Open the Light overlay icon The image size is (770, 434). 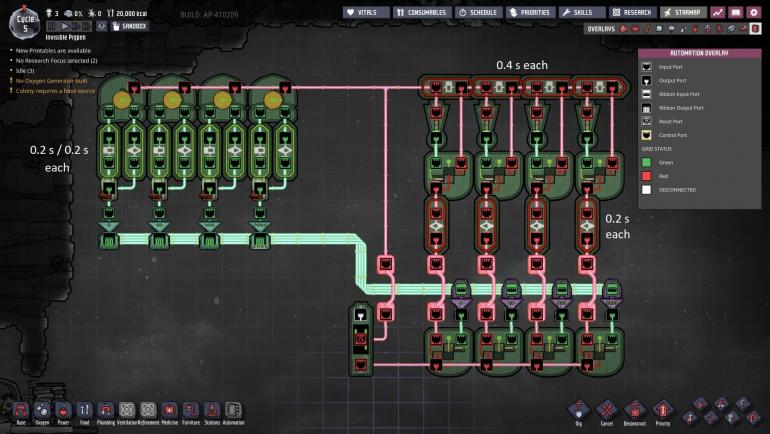(x=671, y=29)
